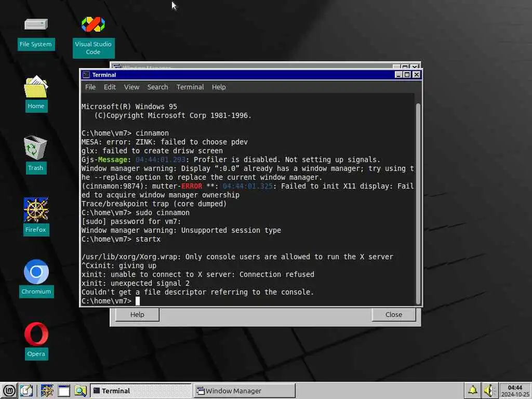Image resolution: width=532 pixels, height=399 pixels.
Task: Click the Terminal vertical scrollbar
Action: click(x=418, y=204)
